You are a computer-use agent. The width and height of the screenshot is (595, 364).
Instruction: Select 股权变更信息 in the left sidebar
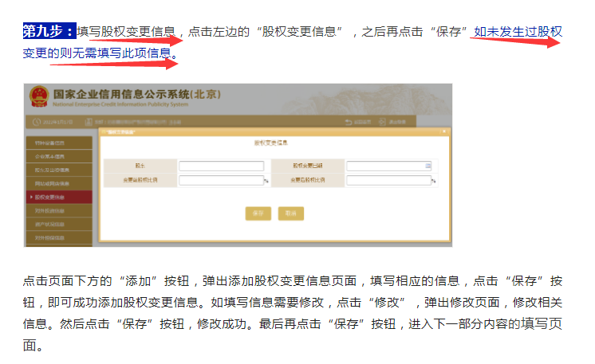pos(57,197)
